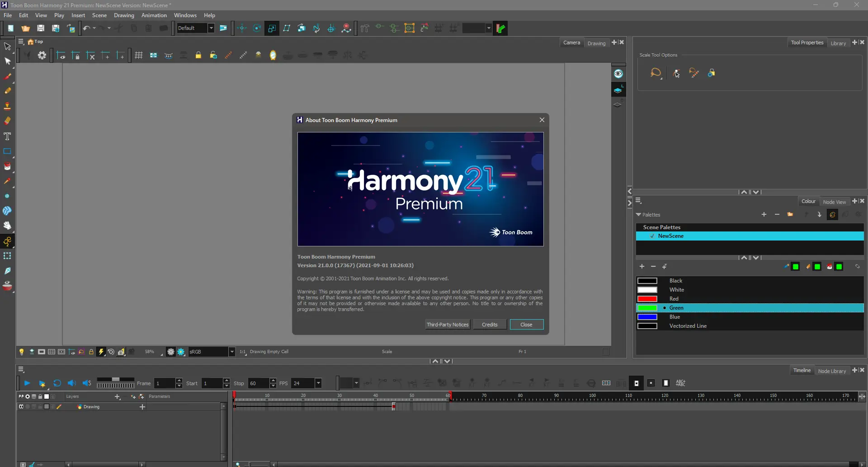Image resolution: width=868 pixels, height=467 pixels.
Task: Select the Hand tool
Action: pyautogui.click(x=7, y=226)
